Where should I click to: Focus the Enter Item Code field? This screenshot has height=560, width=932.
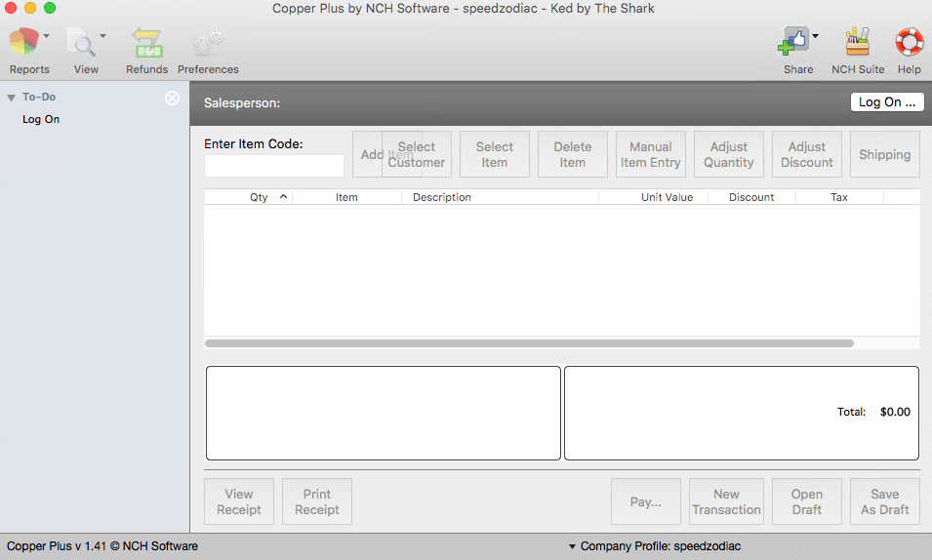point(274,166)
